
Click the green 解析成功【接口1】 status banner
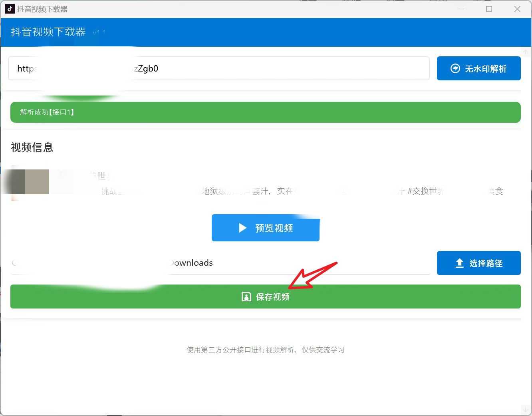(265, 112)
